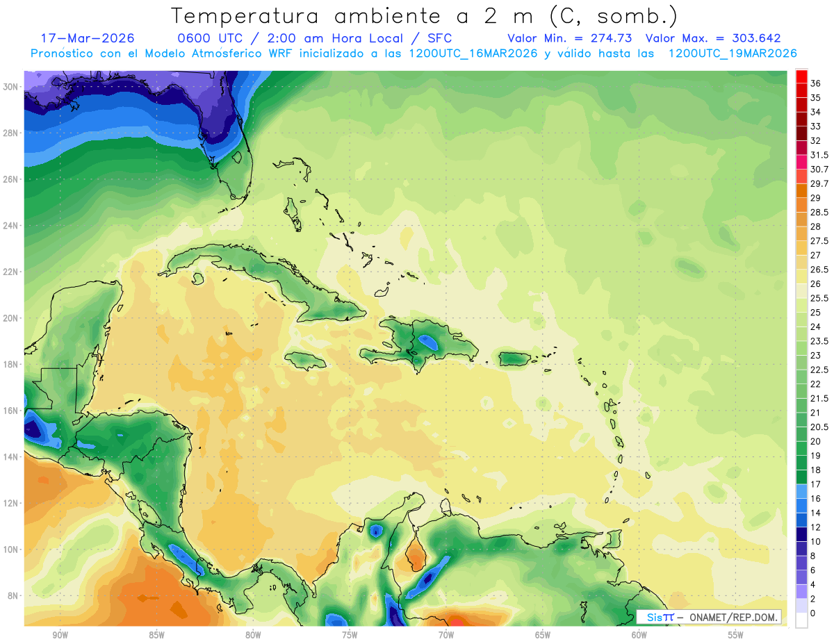
Task: Click the "26N" latitude label
Action: (x=11, y=179)
